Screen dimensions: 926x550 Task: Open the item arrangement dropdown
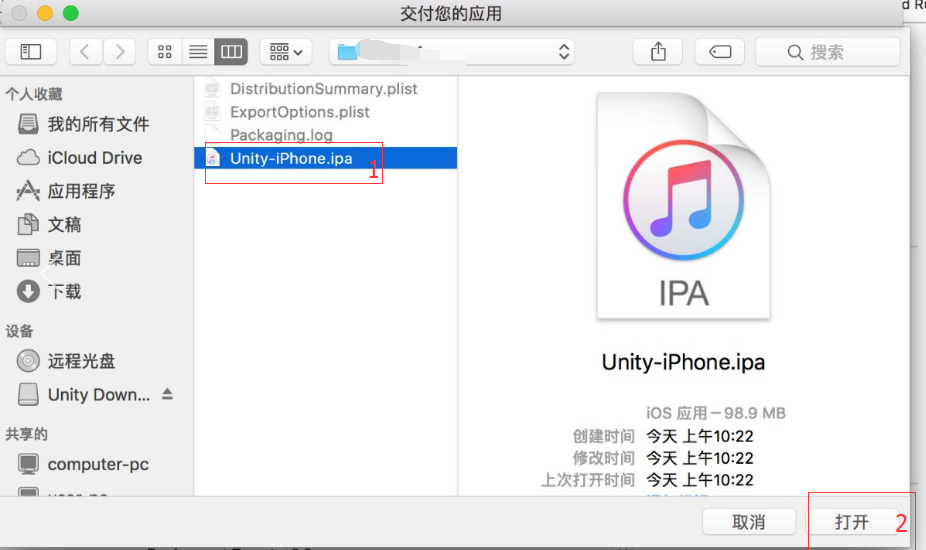(286, 52)
